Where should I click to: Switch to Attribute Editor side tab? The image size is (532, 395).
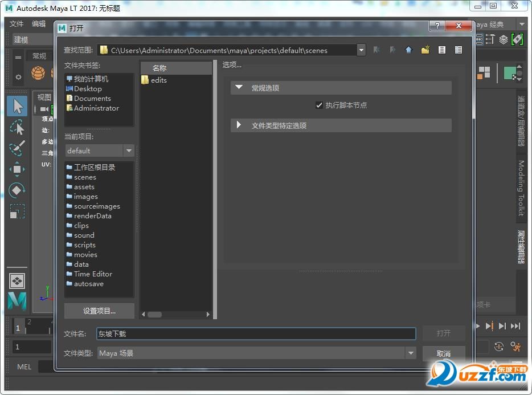coord(521,247)
